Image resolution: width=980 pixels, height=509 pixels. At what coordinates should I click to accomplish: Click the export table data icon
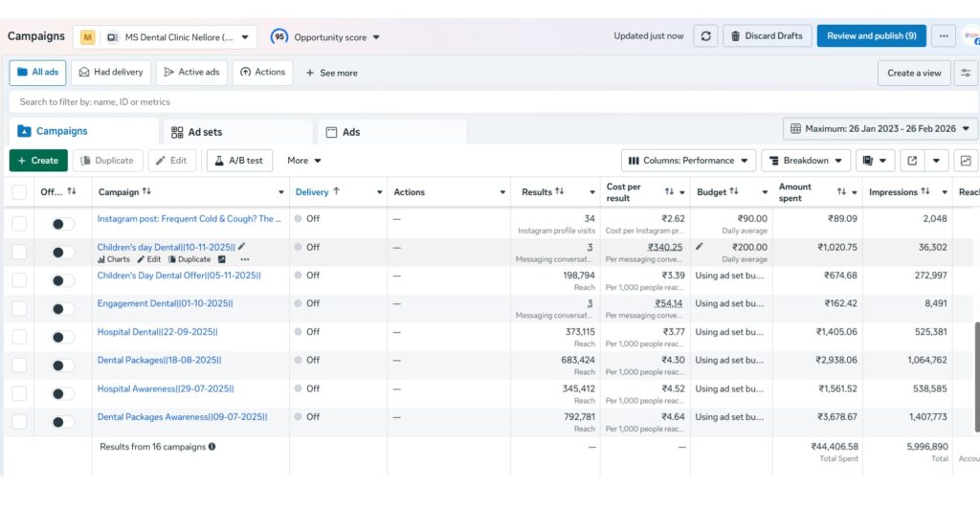point(912,161)
